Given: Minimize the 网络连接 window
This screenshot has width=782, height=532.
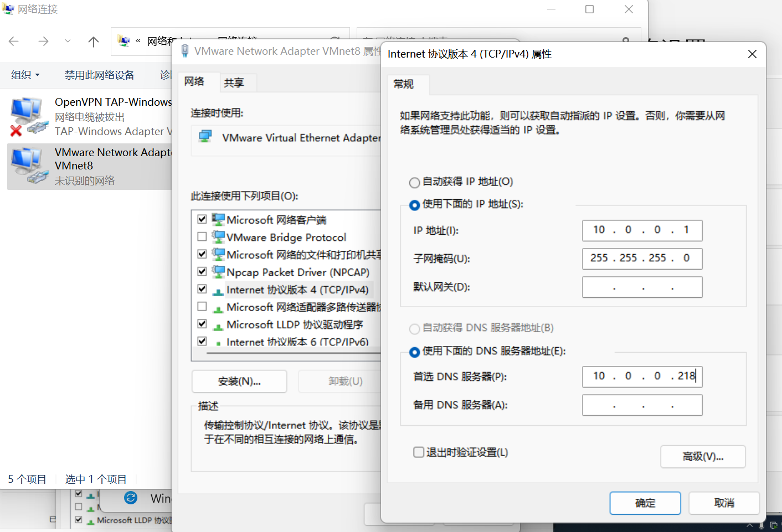Looking at the screenshot, I should pyautogui.click(x=551, y=9).
